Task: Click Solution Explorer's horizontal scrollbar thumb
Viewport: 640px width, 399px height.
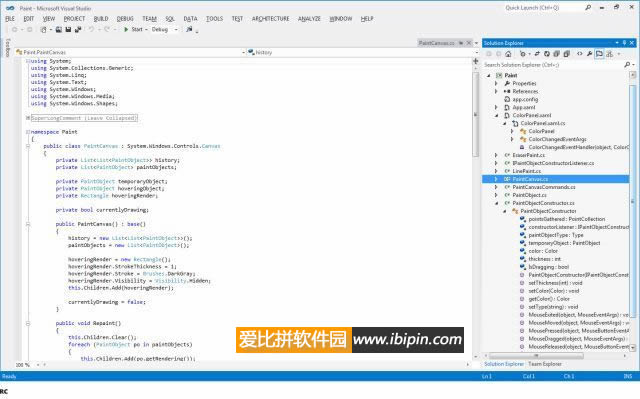Action: [x=536, y=356]
